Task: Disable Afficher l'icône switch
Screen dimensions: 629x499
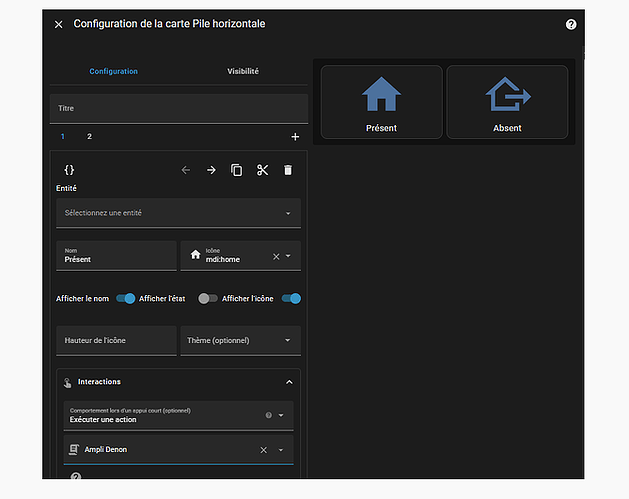Action: click(x=291, y=298)
